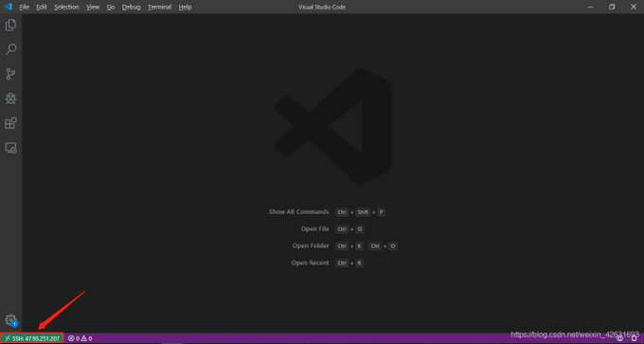Click the feedback smiley in status bar
The width and height of the screenshot is (644, 344).
[619, 338]
